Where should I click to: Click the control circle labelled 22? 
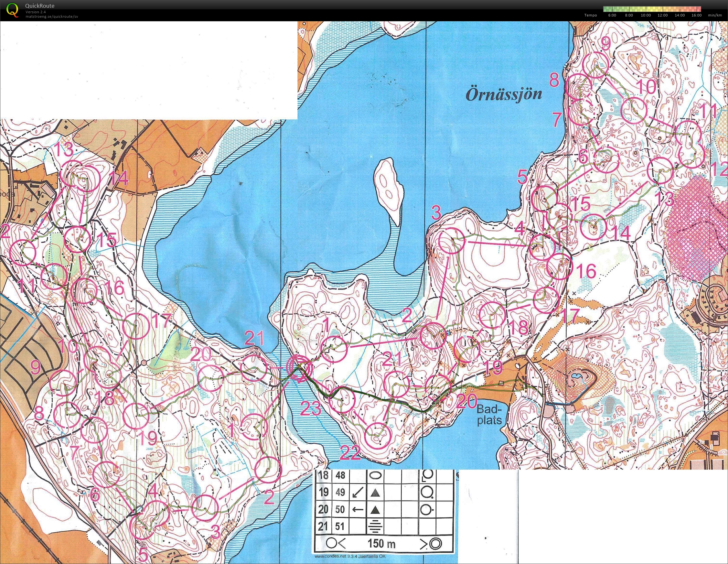pos(378,436)
